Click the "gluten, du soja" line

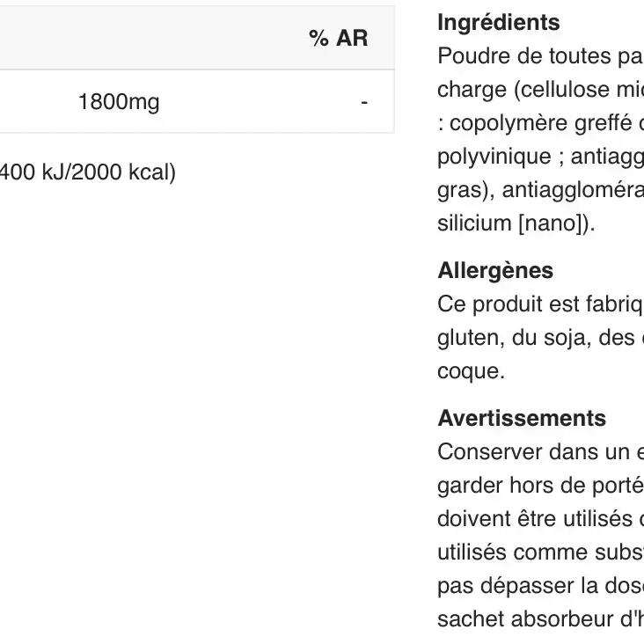(540, 338)
